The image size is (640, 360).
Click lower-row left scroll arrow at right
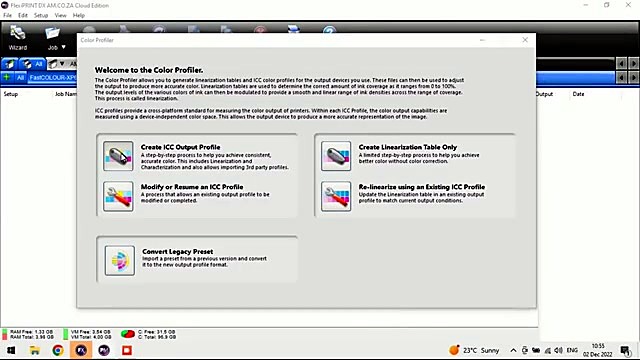point(621,77)
